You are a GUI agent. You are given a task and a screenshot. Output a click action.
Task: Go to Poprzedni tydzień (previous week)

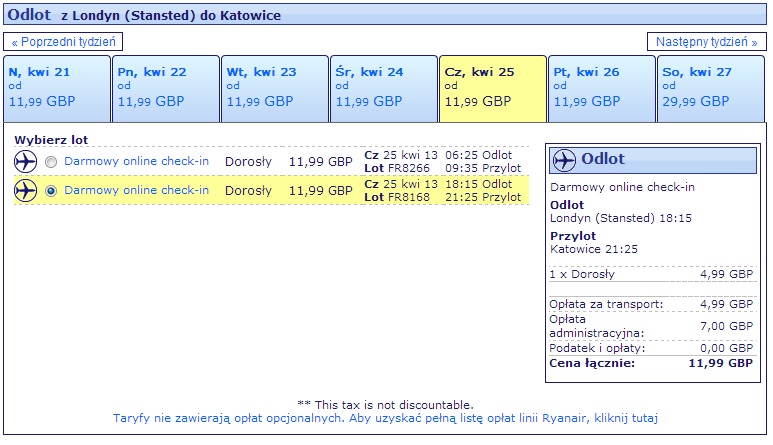(63, 42)
